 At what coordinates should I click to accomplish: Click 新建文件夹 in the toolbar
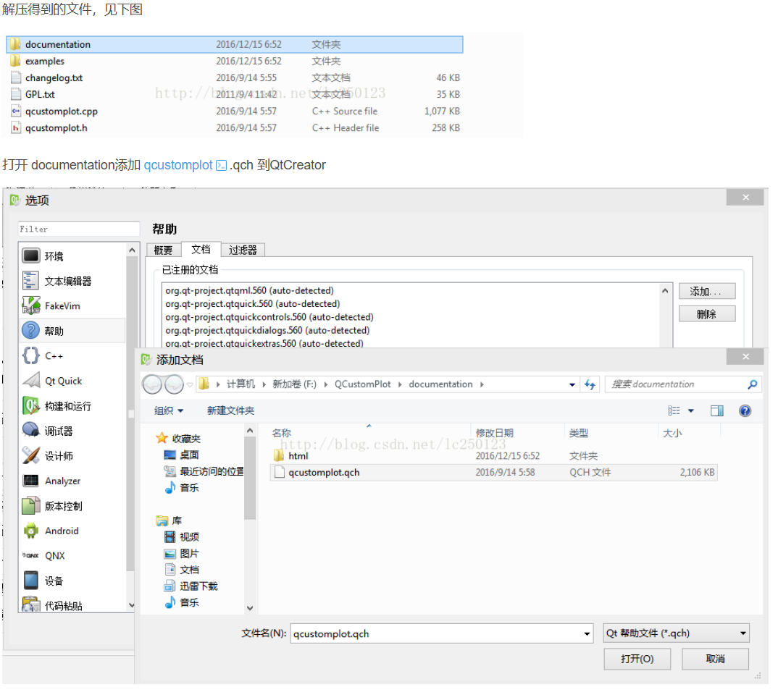click(x=230, y=410)
